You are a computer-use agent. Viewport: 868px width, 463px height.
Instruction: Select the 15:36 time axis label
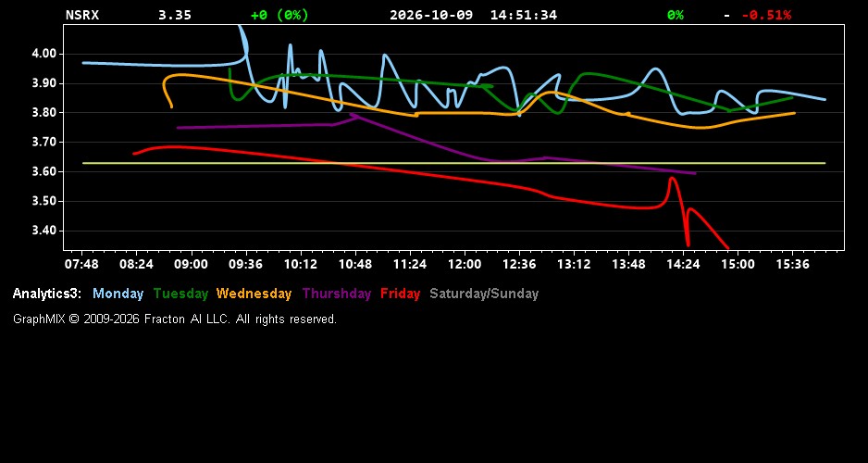click(x=792, y=264)
